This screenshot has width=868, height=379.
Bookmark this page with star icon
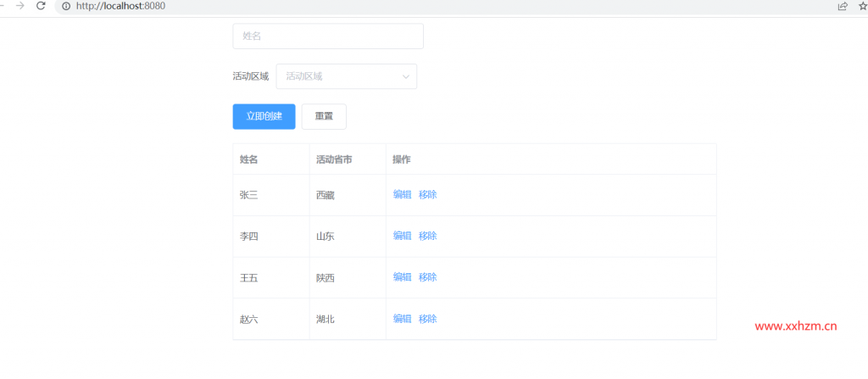[x=862, y=6]
